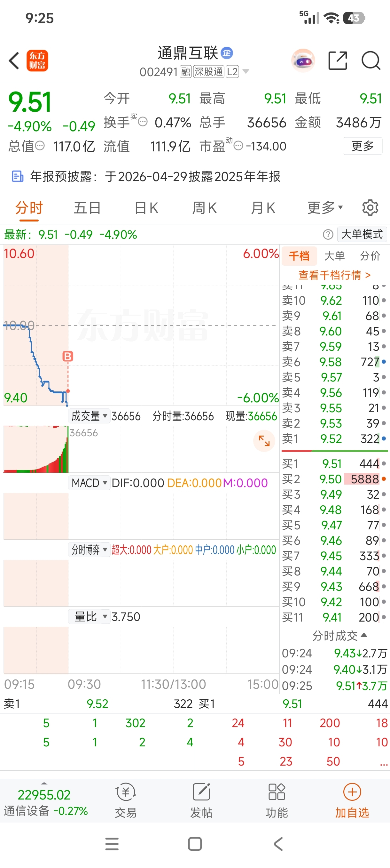The image size is (390, 868).
Task: Switch to the 日K tab
Action: click(146, 208)
